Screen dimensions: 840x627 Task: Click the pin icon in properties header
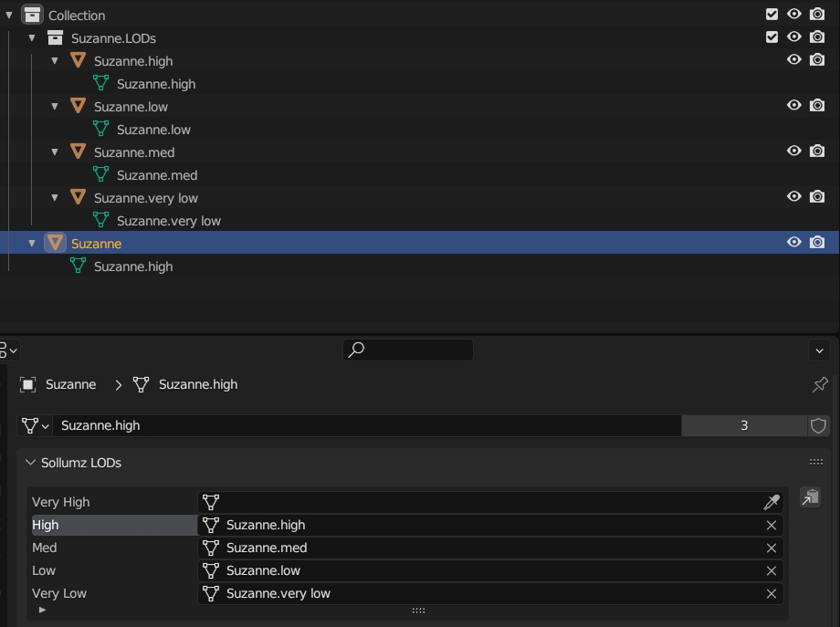pyautogui.click(x=820, y=385)
